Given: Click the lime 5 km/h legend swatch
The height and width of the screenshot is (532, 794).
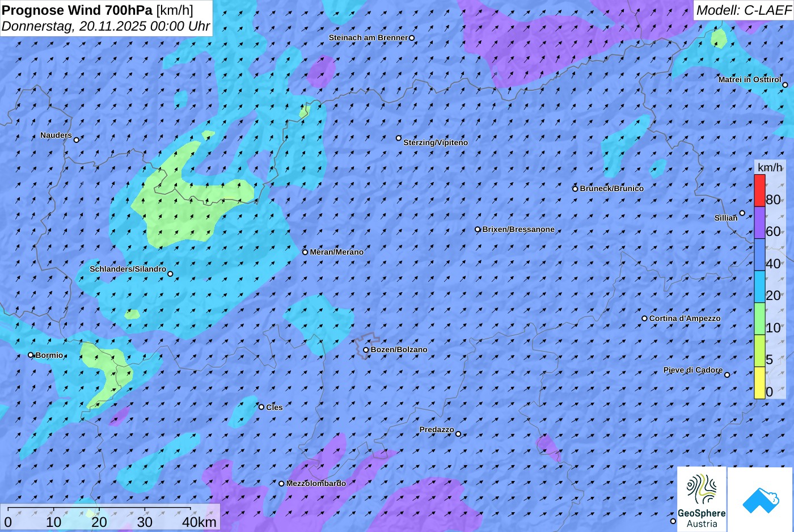Looking at the screenshot, I should [x=759, y=351].
